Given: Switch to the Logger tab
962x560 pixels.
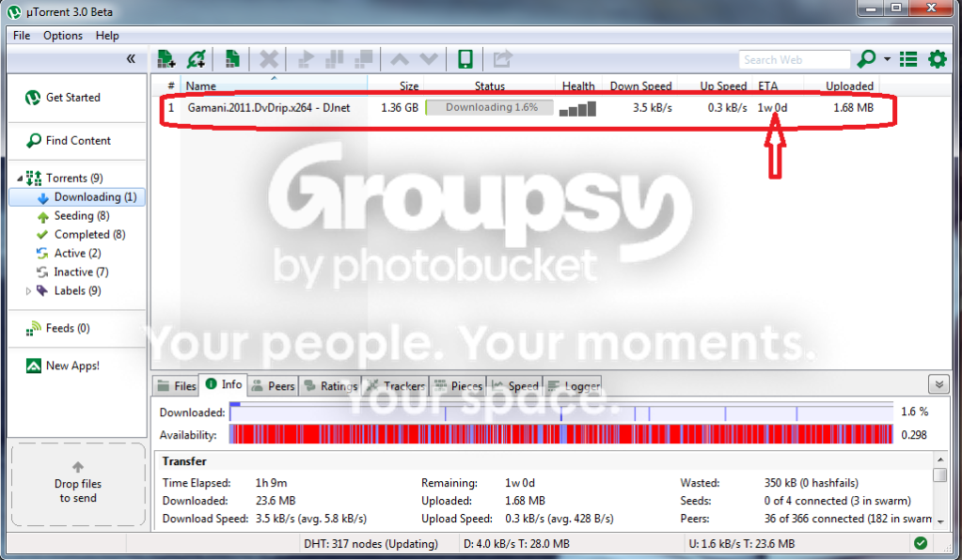Looking at the screenshot, I should pos(573,386).
